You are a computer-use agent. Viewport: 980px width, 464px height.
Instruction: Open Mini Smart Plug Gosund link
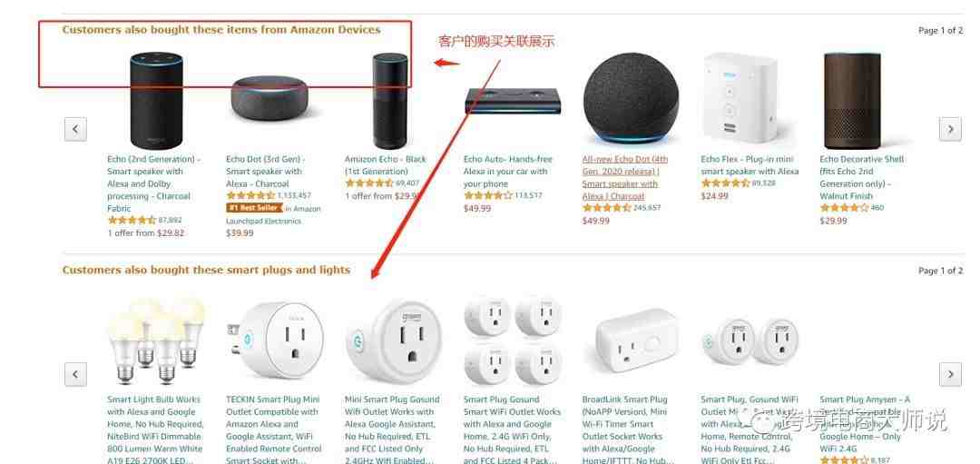tap(393, 430)
